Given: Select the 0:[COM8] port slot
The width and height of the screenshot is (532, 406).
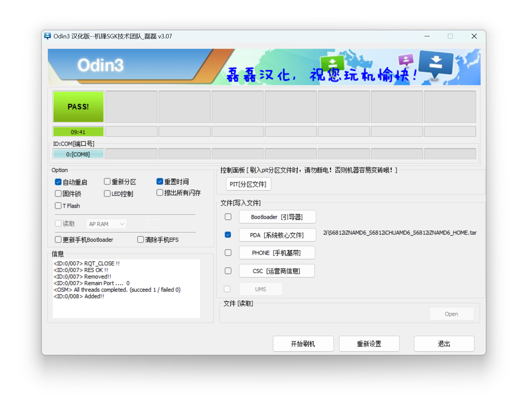Looking at the screenshot, I should tap(78, 154).
